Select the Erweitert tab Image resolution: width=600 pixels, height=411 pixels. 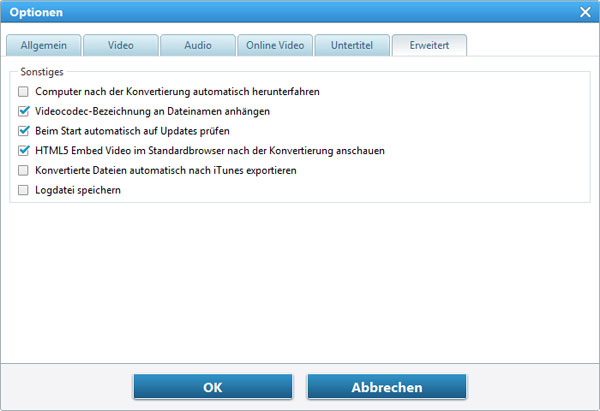tap(429, 46)
